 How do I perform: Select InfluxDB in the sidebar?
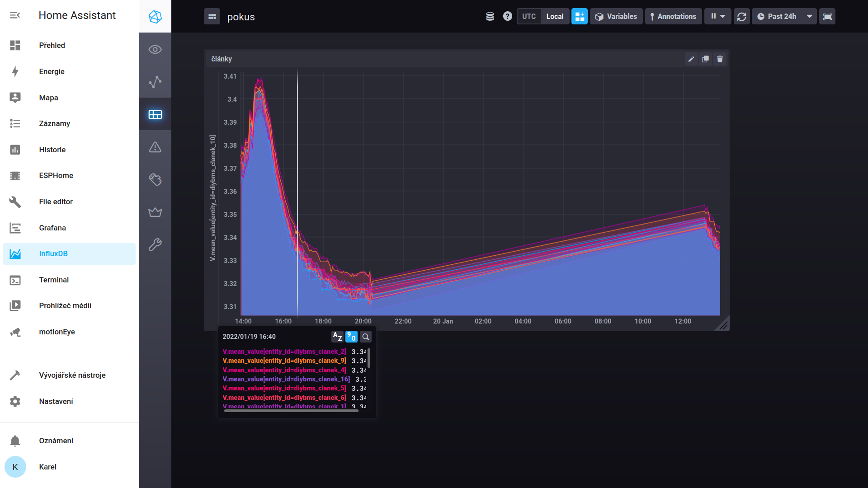tap(69, 253)
